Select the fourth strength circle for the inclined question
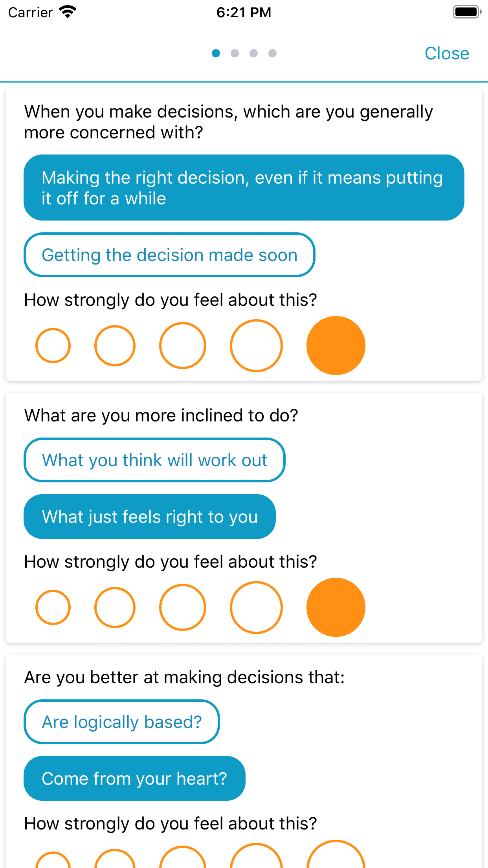The width and height of the screenshot is (488, 868). 256,607
